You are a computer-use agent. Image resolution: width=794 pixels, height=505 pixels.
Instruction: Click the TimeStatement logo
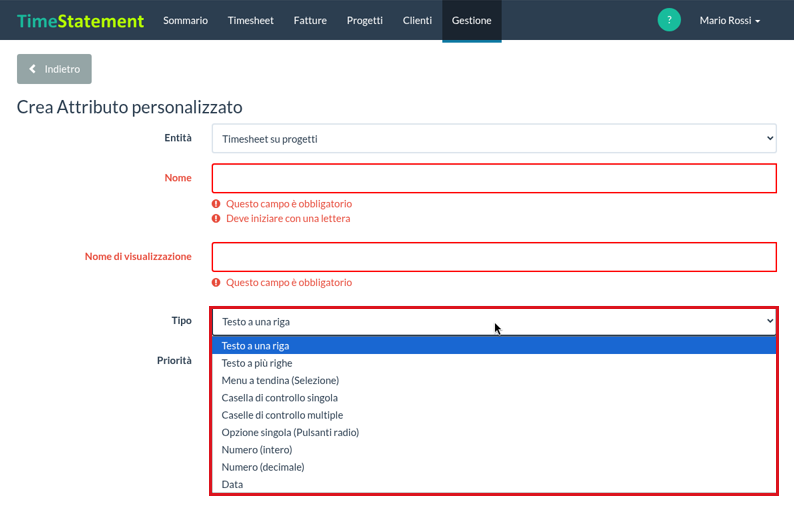(x=81, y=21)
